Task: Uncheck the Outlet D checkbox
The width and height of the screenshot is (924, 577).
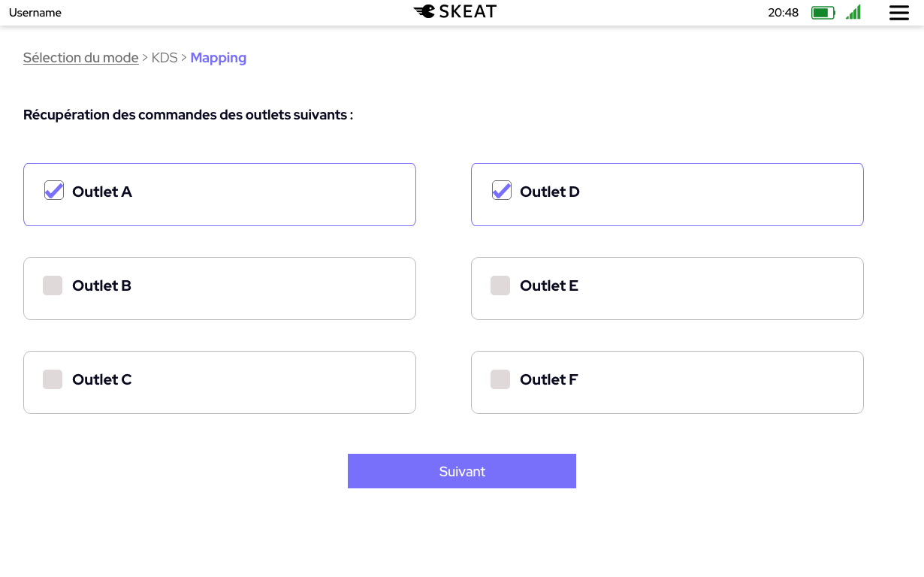Action: pyautogui.click(x=502, y=191)
